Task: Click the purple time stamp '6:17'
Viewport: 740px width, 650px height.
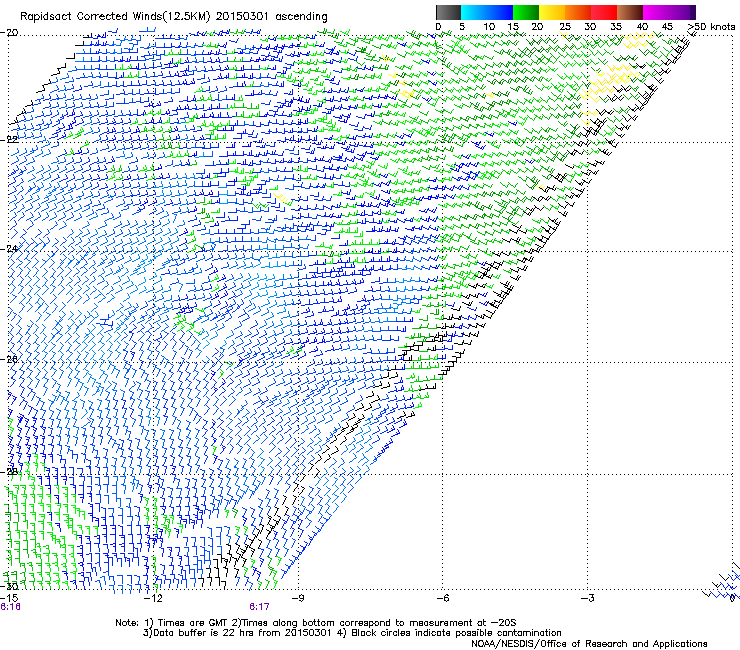Action: coord(259,607)
